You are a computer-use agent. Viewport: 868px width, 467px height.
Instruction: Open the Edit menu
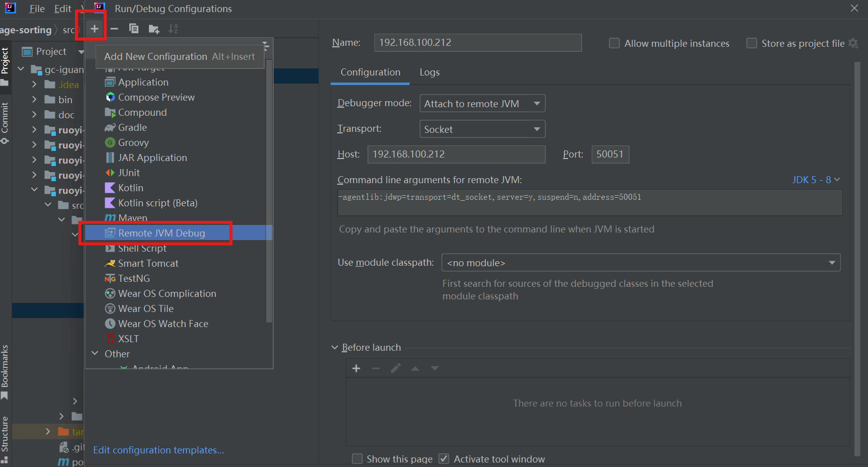62,9
